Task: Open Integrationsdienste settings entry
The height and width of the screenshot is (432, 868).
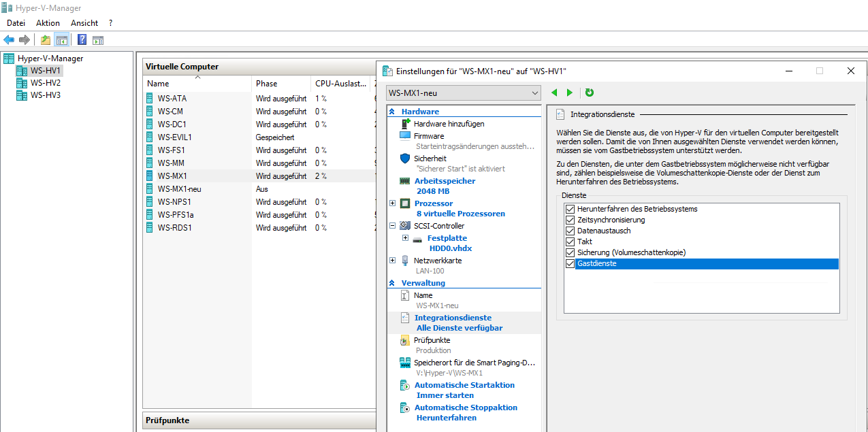Action: click(453, 318)
